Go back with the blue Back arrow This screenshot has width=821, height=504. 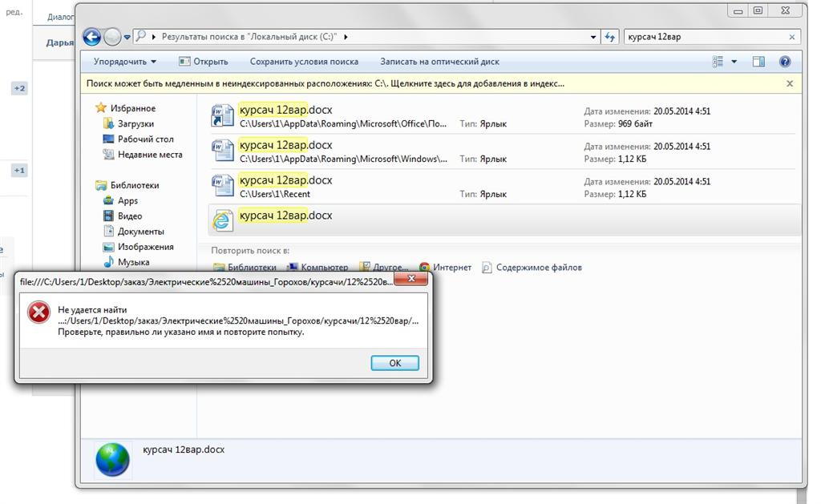click(x=92, y=37)
